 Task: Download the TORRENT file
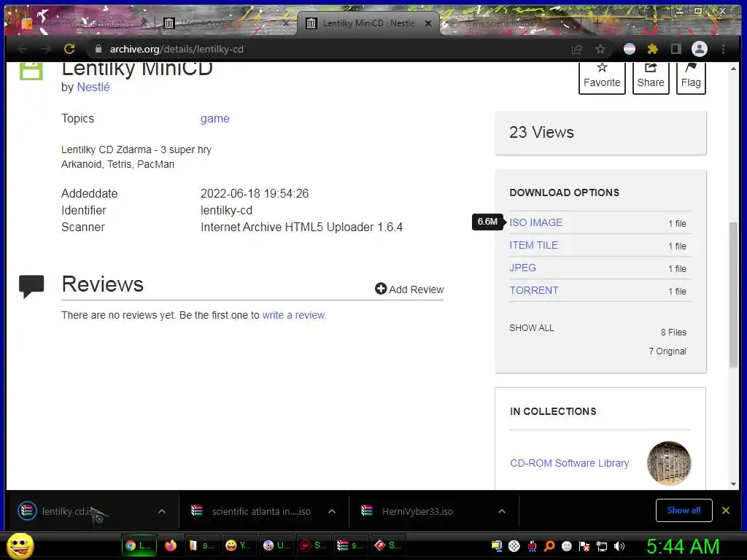click(x=533, y=290)
